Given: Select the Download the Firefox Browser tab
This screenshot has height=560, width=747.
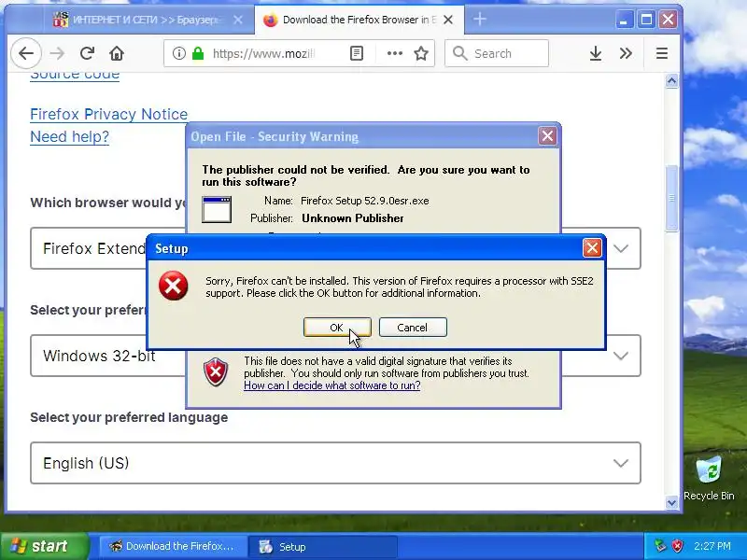Looking at the screenshot, I should pos(359,20).
